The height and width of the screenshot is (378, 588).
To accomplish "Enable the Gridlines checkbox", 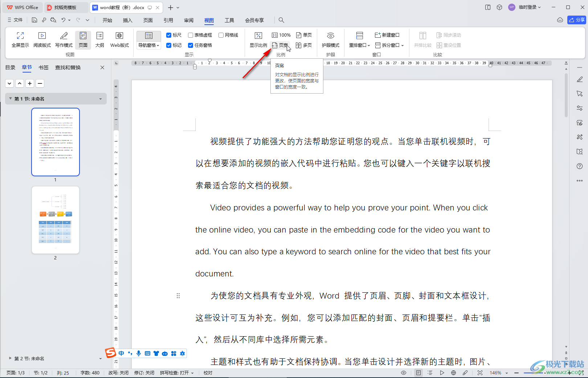I will 228,35.
